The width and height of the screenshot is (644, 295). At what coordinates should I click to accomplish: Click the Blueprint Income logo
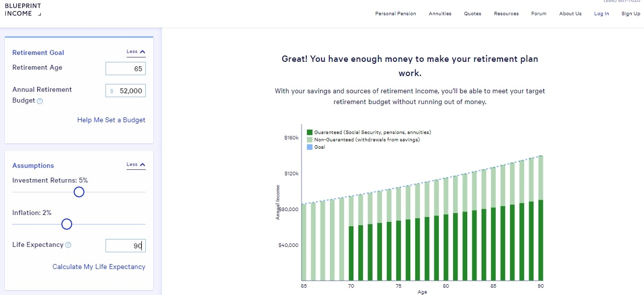pos(23,10)
